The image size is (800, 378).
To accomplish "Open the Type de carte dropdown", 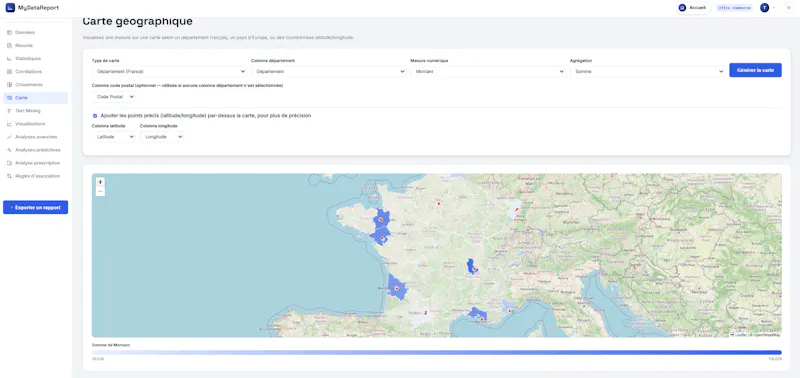I will click(x=169, y=71).
